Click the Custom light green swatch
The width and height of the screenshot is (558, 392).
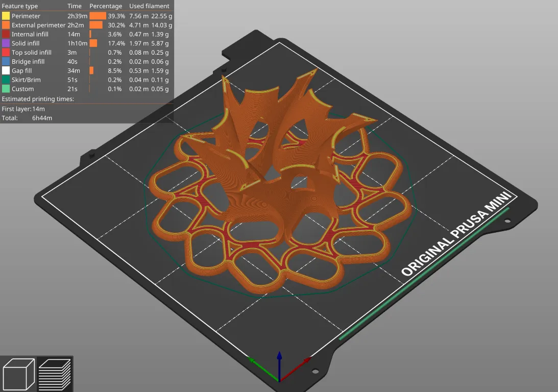pos(6,89)
